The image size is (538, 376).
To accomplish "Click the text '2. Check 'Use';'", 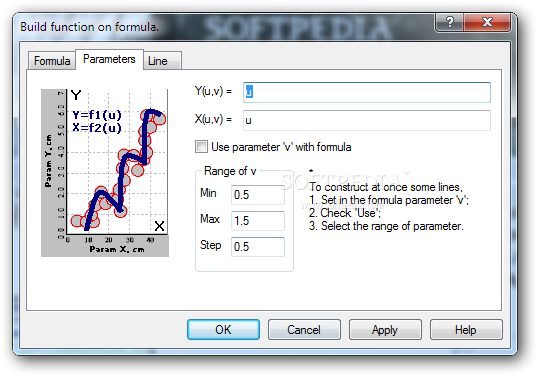I will 344,213.
